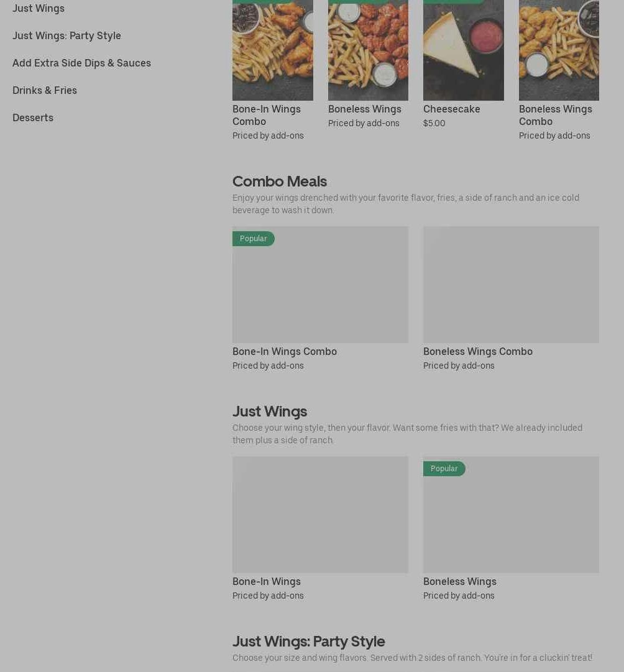Click the Just Wings: Party Style section heading

coord(308,642)
